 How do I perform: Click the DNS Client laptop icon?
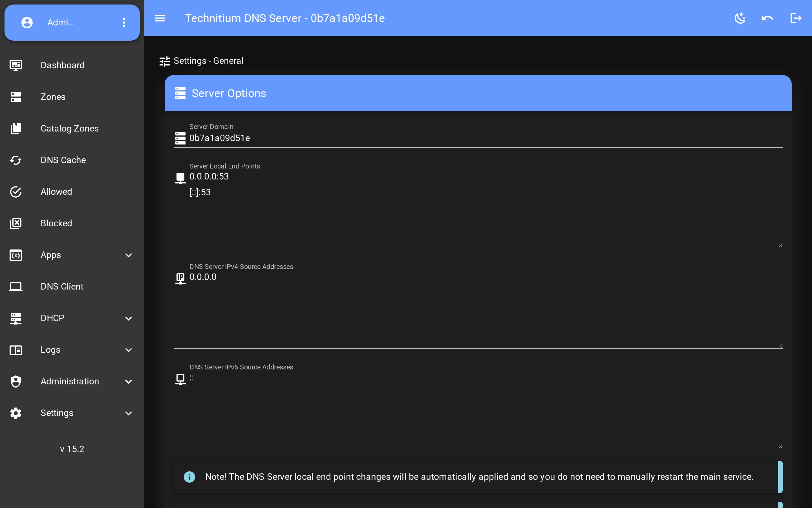click(16, 286)
